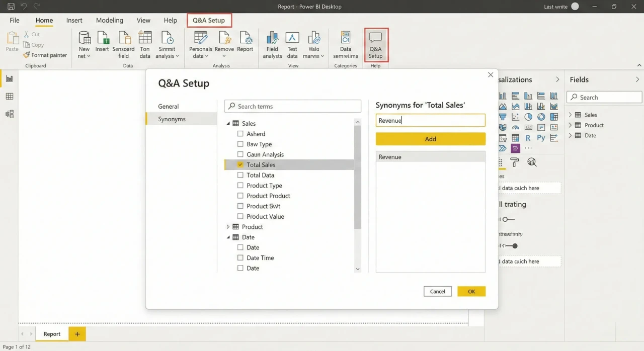The image size is (644, 351).
Task: Check the Baw Type checkbox
Action: (x=240, y=144)
